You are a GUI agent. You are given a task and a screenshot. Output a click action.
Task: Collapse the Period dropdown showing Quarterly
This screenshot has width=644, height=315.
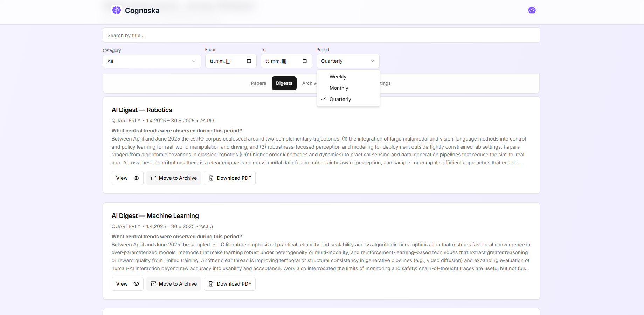point(348,61)
